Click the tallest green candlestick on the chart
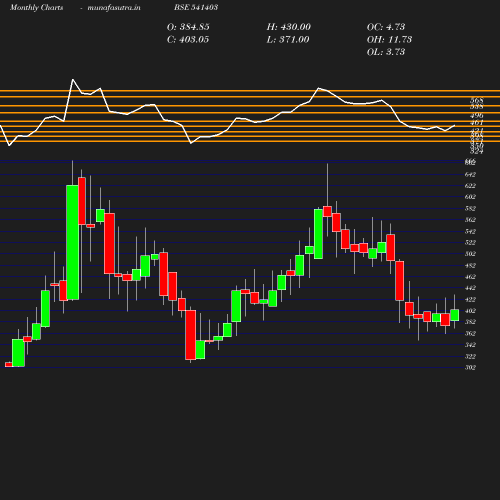Screen dimensions: 500x500 [x=73, y=242]
